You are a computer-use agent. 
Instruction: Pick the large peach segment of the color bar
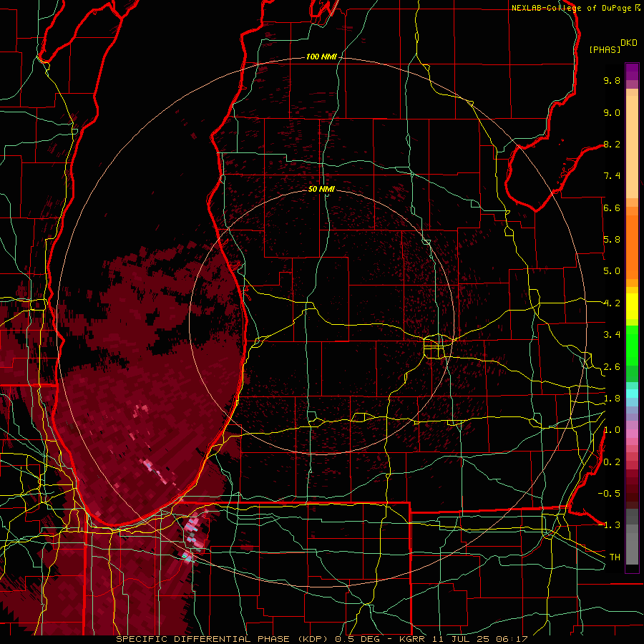(x=632, y=147)
